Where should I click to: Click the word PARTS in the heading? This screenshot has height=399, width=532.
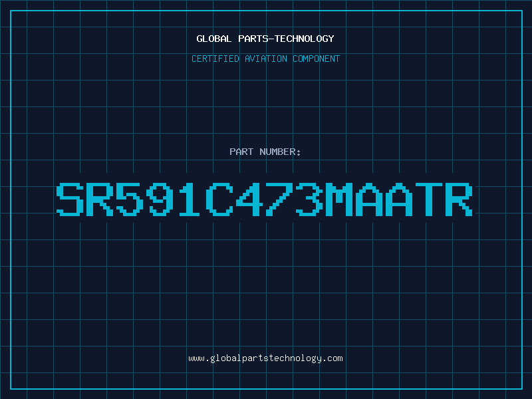click(x=253, y=39)
